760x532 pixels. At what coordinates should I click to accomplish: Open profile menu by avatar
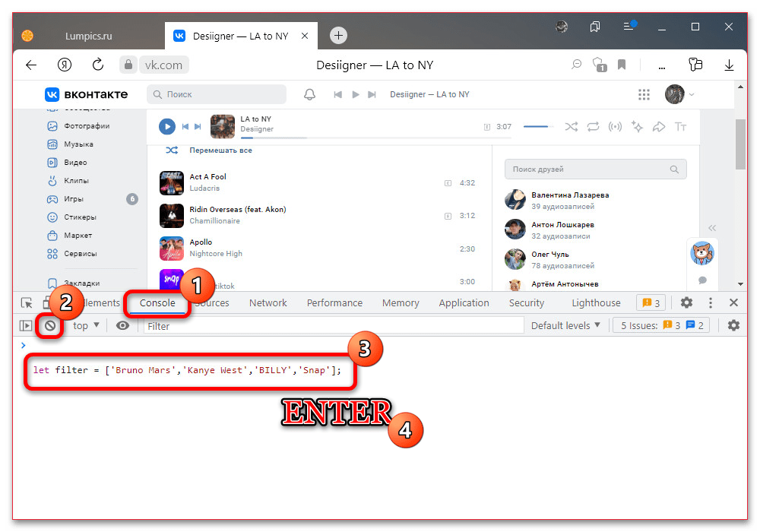pyautogui.click(x=675, y=94)
